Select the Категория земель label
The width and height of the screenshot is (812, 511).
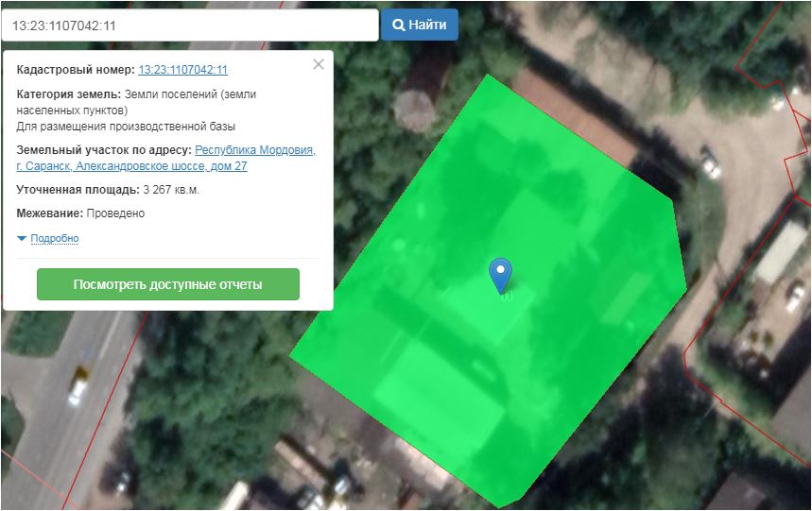pos(68,94)
